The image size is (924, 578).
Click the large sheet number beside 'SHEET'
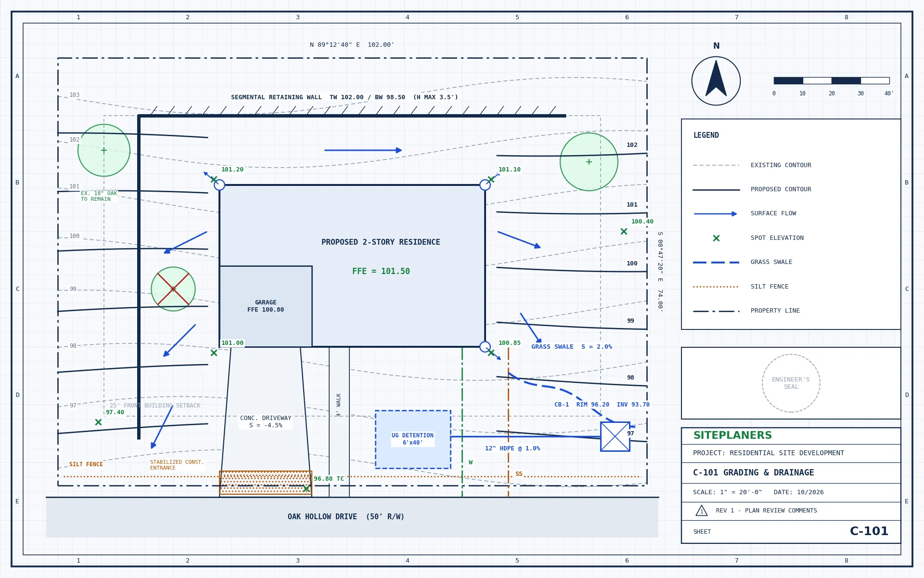click(x=869, y=531)
